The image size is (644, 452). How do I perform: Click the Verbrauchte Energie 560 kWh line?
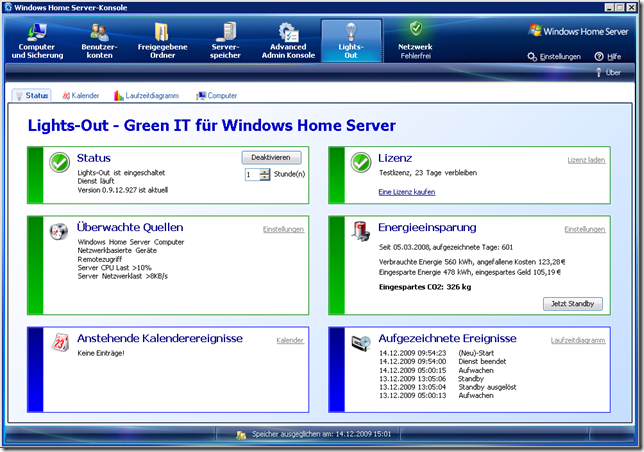click(x=472, y=262)
